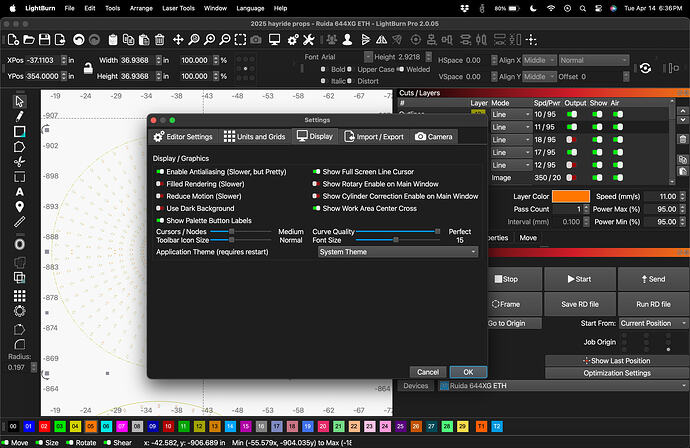Enable Show Rotary Enable on Main Window
The width and height of the screenshot is (690, 448).
(316, 184)
